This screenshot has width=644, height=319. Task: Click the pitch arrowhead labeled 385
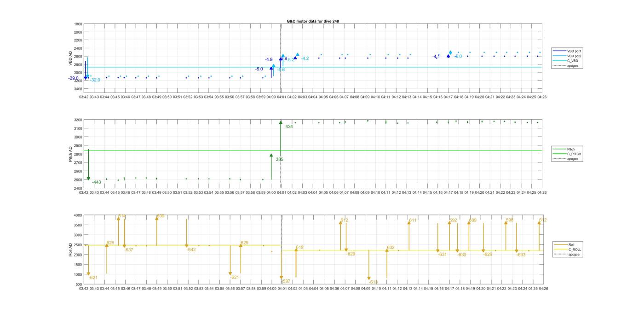point(271,156)
